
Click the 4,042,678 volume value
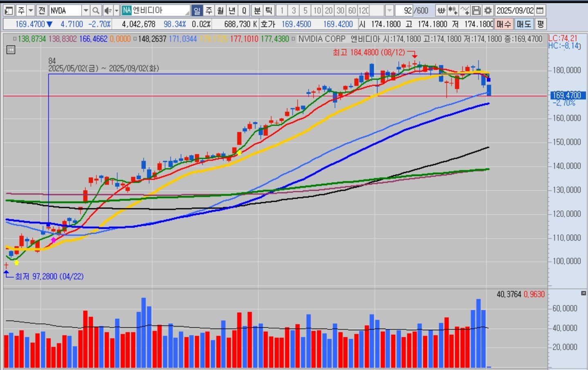(x=139, y=24)
